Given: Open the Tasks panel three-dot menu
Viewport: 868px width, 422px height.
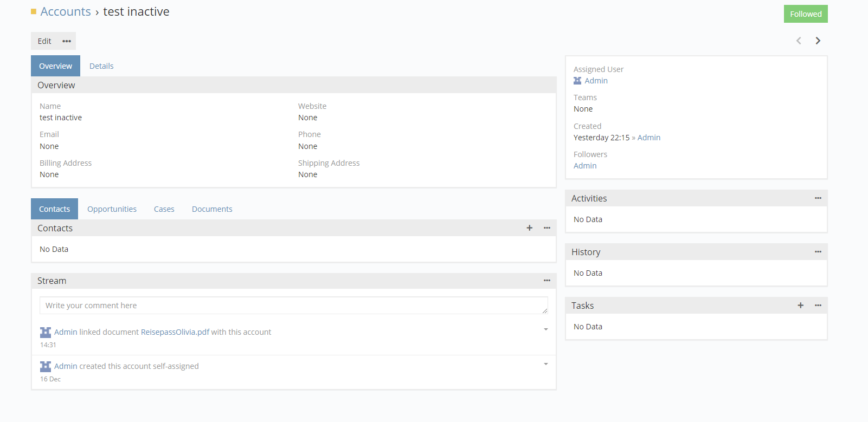Looking at the screenshot, I should coord(818,306).
